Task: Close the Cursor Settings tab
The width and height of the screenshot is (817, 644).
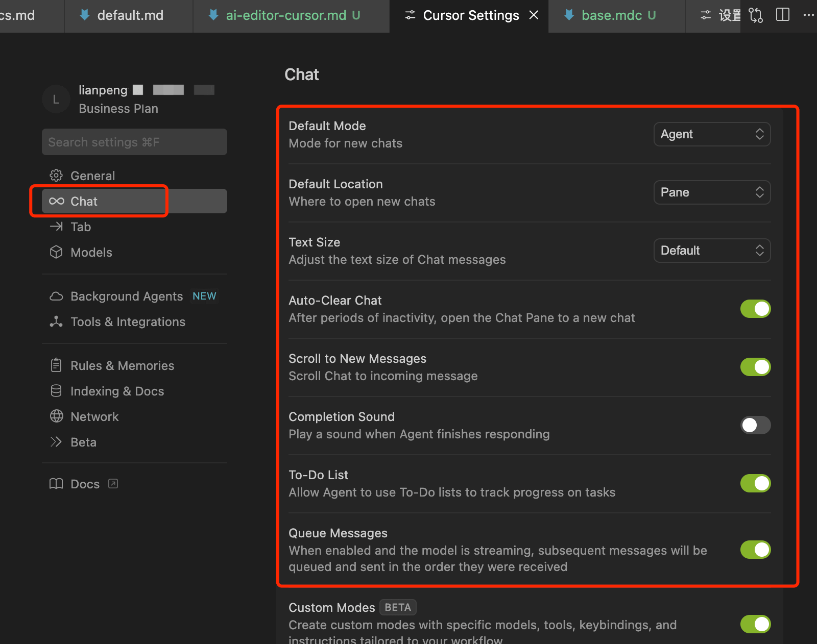Action: pyautogui.click(x=534, y=15)
